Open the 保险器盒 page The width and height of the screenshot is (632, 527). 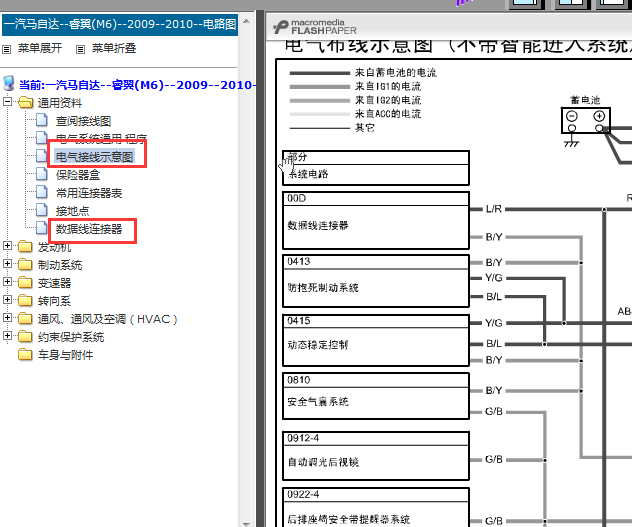(78, 175)
